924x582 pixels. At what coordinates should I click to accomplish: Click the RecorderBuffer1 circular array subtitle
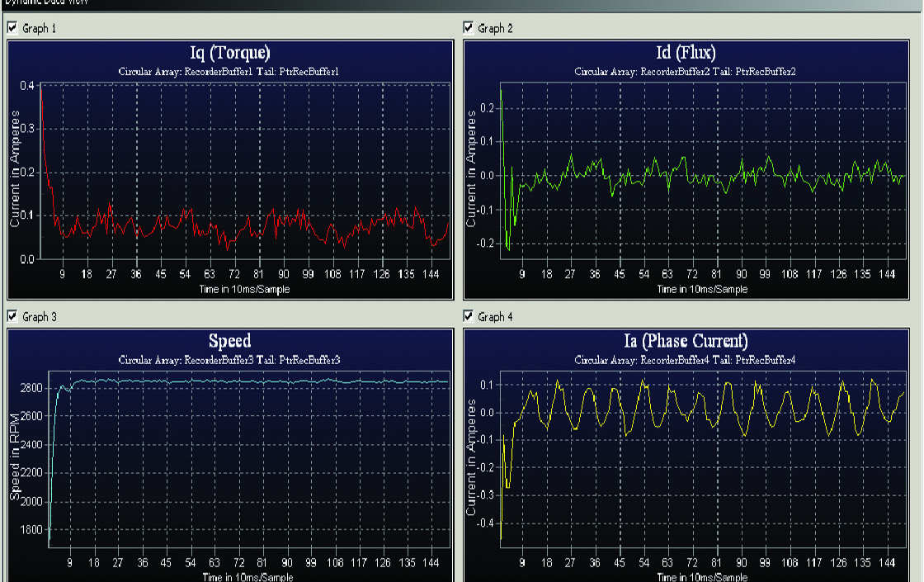click(x=229, y=73)
